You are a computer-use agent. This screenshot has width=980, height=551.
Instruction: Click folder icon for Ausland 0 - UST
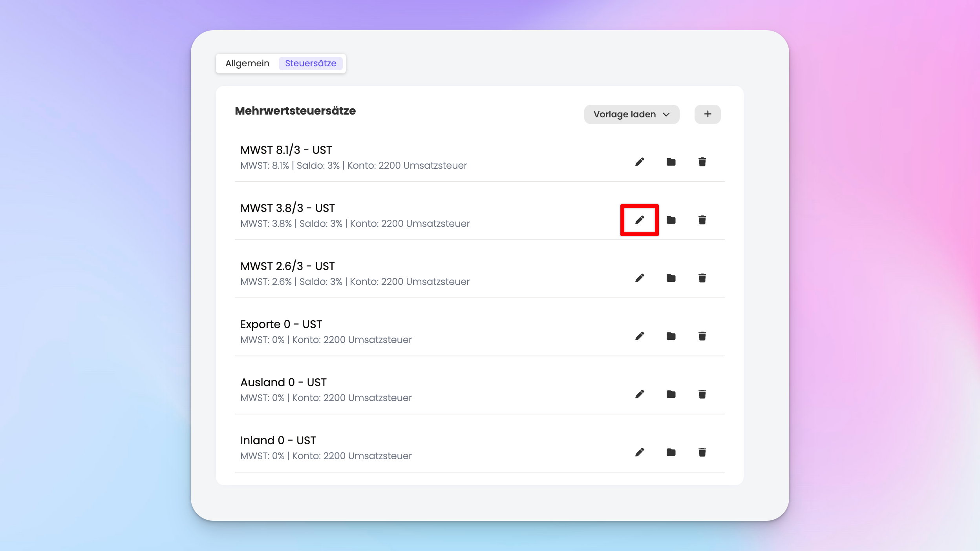click(671, 394)
